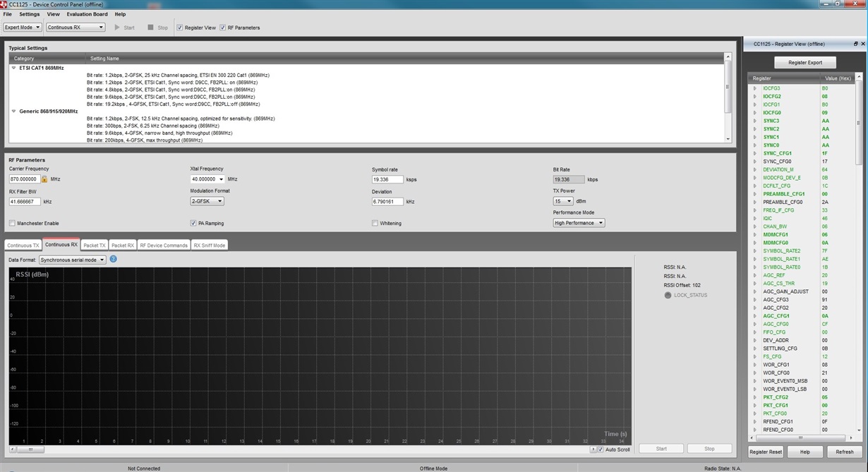This screenshot has height=472, width=868.
Task: Open the Help menu
Action: click(120, 14)
